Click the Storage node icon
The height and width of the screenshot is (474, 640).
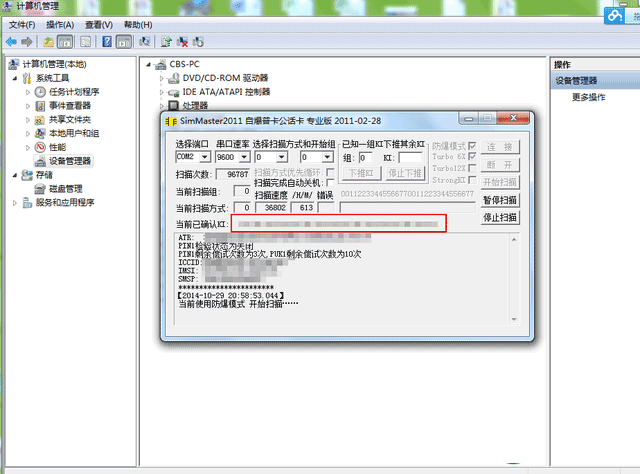27,175
